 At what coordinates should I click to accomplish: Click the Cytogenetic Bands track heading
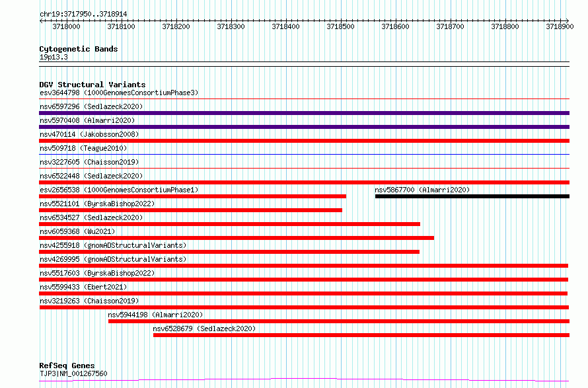click(79, 49)
